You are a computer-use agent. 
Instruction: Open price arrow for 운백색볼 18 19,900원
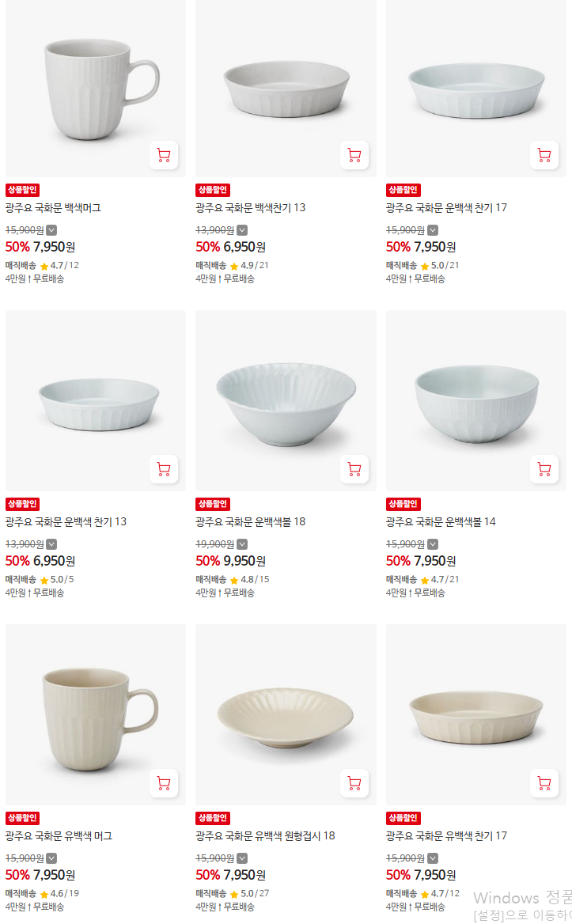[x=242, y=544]
